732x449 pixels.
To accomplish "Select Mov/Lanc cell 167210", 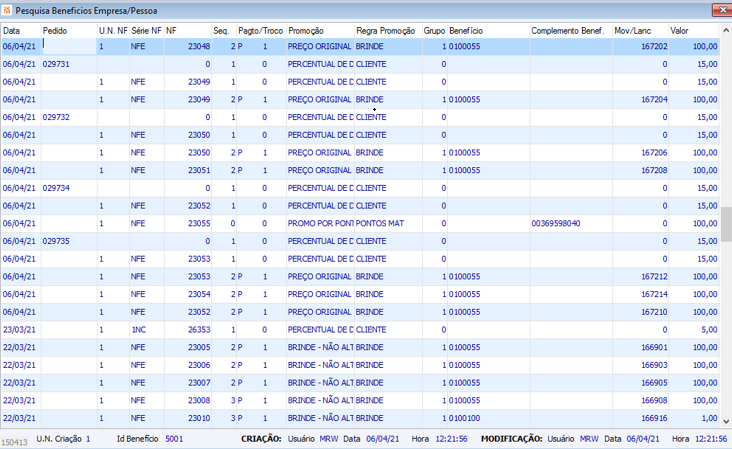I will pyautogui.click(x=640, y=312).
